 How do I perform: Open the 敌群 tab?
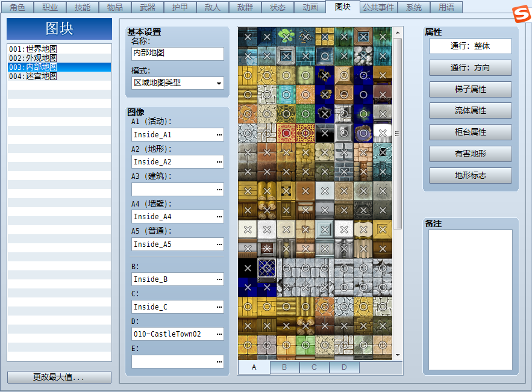coord(245,7)
